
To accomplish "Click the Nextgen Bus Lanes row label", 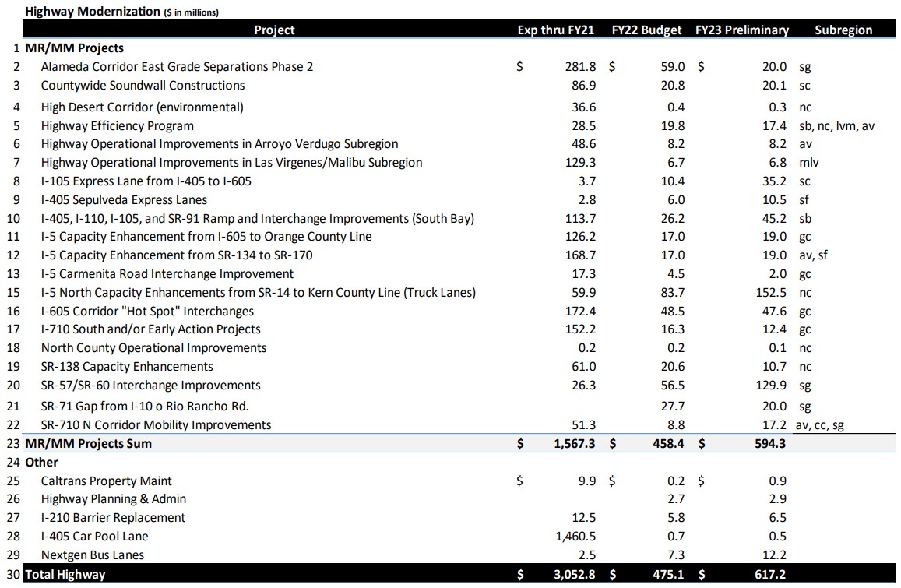I will pos(92,555).
